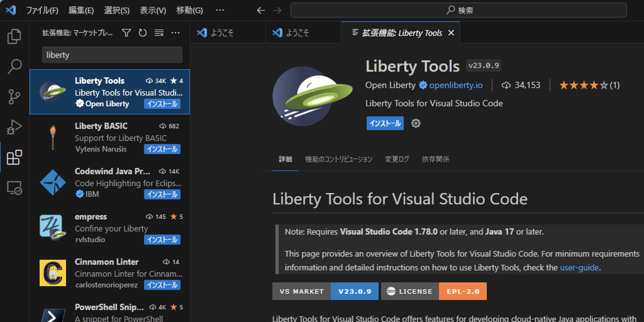Navigate back using the back arrow
This screenshot has width=644, height=322.
click(x=261, y=10)
